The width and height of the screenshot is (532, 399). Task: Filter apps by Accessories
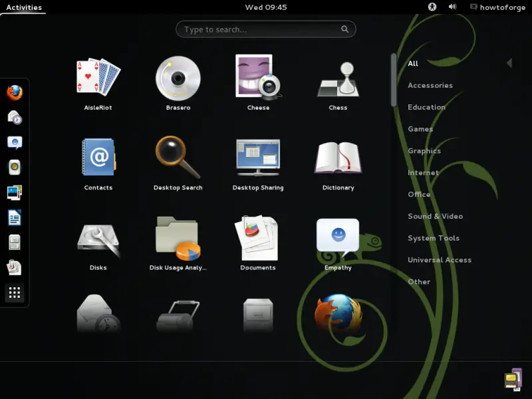430,85
